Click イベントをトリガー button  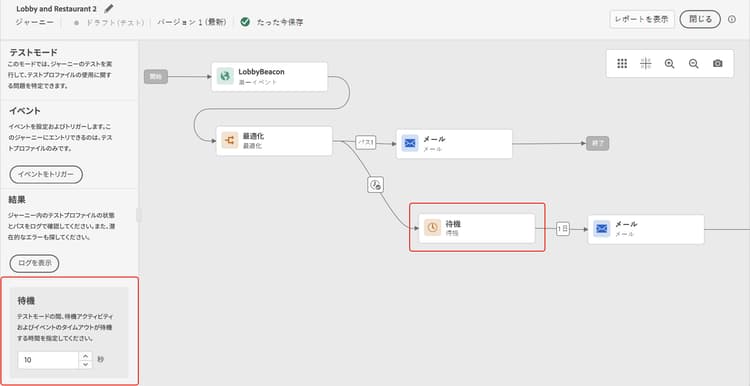(46, 175)
